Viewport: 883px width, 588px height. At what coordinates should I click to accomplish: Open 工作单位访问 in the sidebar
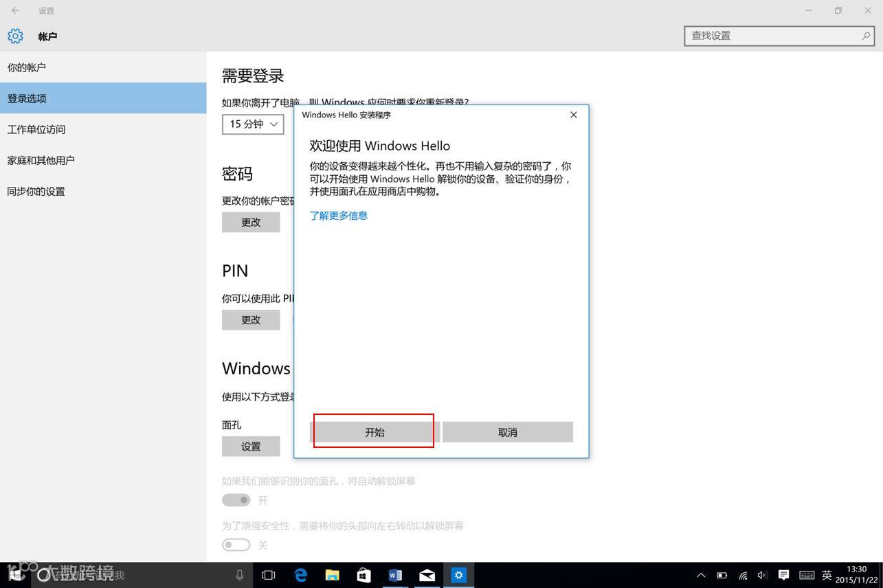[x=103, y=129]
